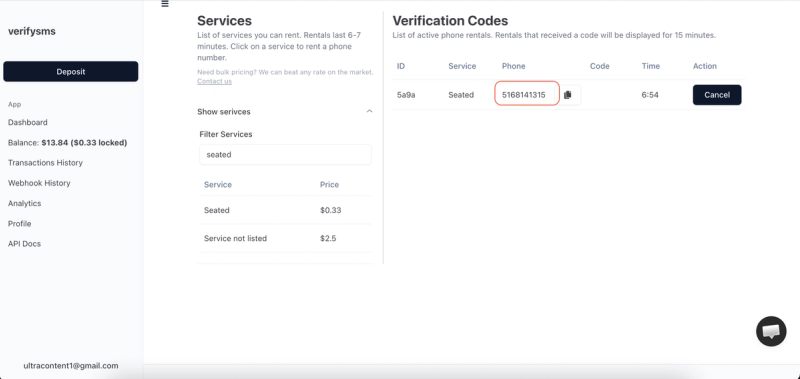Open the Profile page
800x379 pixels.
tap(19, 223)
